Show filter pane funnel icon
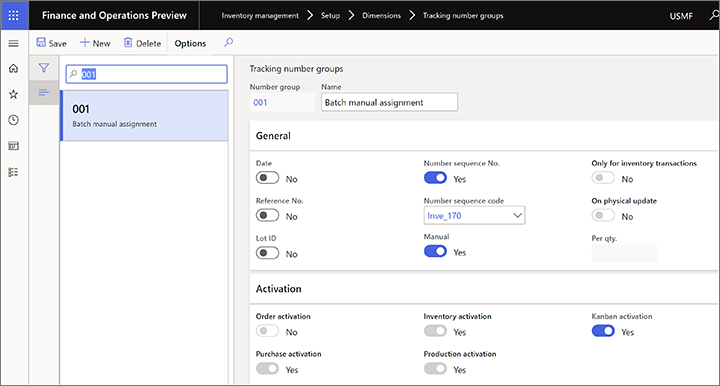 44,68
